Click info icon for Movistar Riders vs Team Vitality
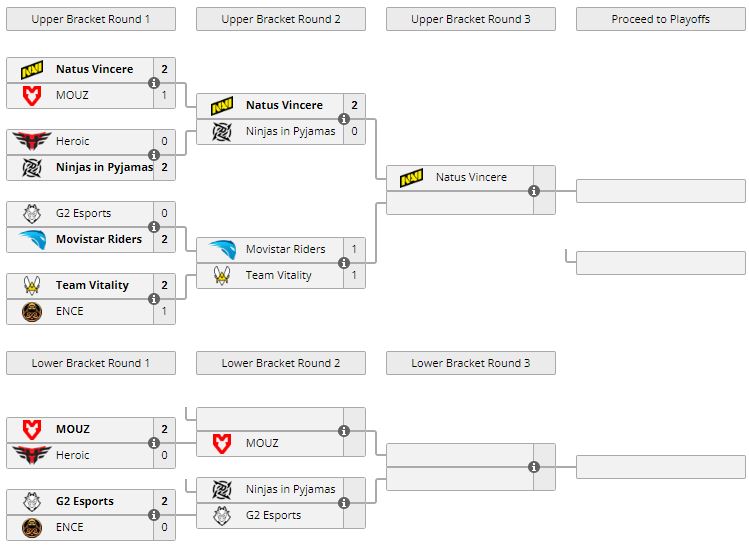The height and width of the screenshot is (551, 749). point(344,263)
